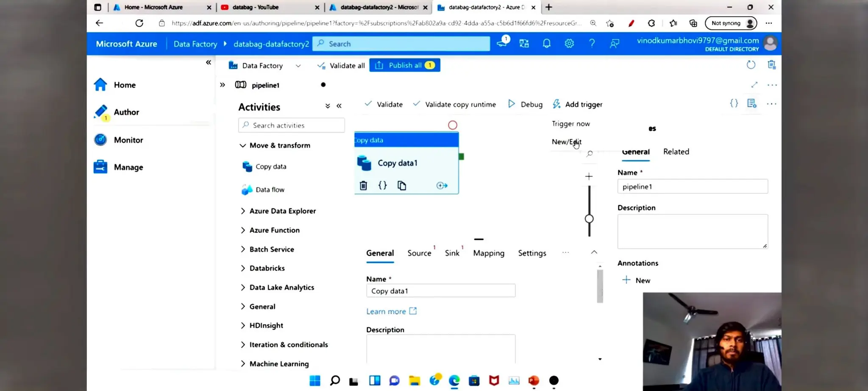Click the Validate button
Viewport: 868px width, 391px height.
[x=384, y=104]
